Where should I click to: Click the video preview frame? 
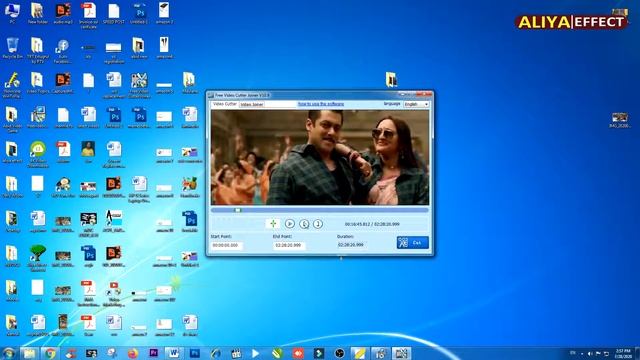pyautogui.click(x=320, y=158)
